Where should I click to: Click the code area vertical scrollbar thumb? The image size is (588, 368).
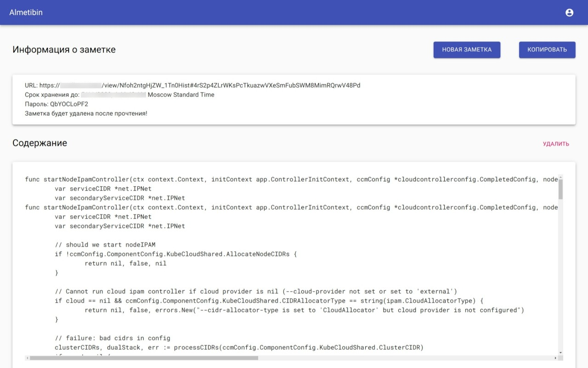tap(560, 190)
